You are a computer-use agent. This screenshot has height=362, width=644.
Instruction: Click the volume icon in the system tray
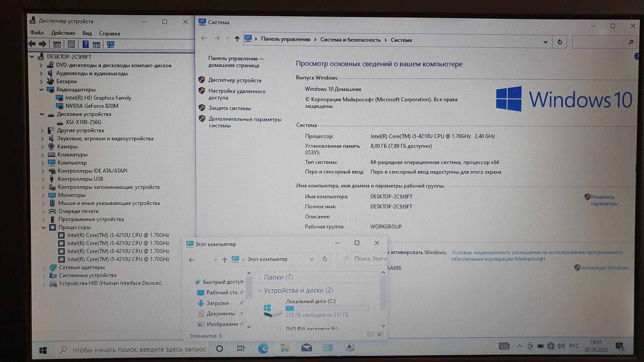tap(561, 346)
